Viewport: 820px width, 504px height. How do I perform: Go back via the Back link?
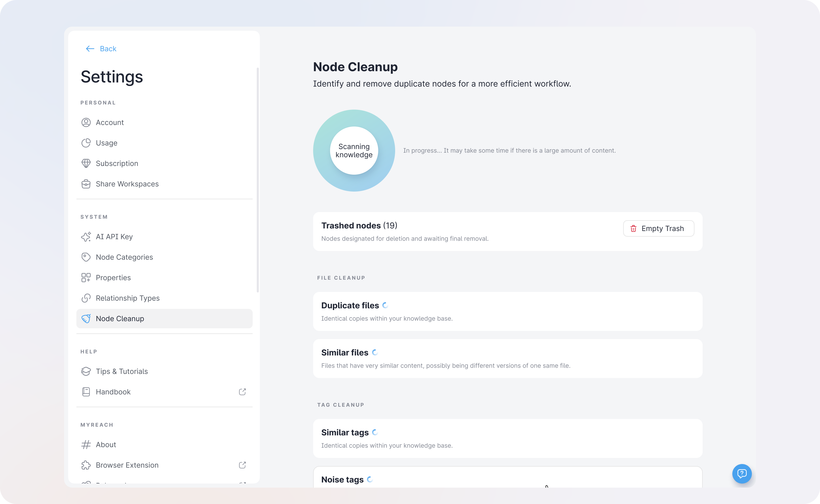(101, 49)
